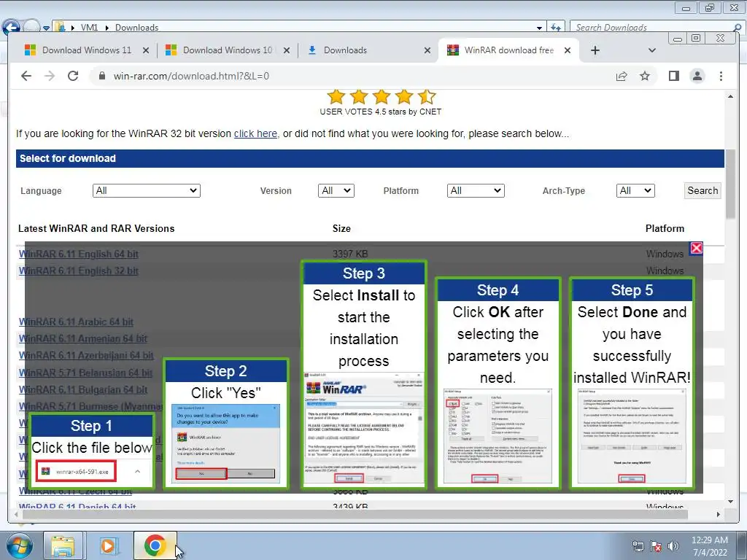Expand the Explorer address history dropdown arrow
Image resolution: width=747 pixels, height=560 pixels.
coord(539,28)
